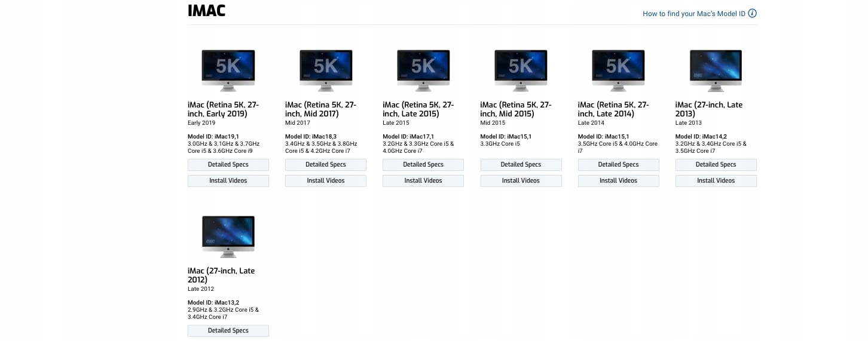Open title "iMac (Retina 5K, 27-inch, Mid 2015)"

click(x=515, y=109)
